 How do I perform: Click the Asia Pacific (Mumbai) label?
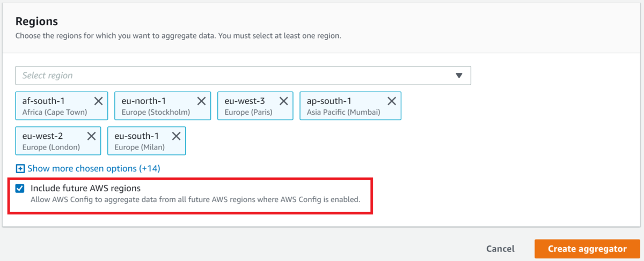click(x=343, y=112)
